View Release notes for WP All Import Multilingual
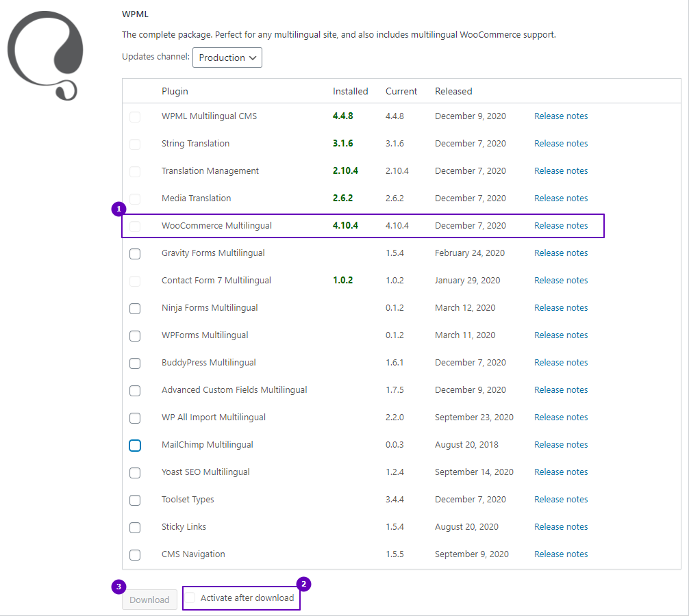689x616 pixels. pyautogui.click(x=561, y=417)
